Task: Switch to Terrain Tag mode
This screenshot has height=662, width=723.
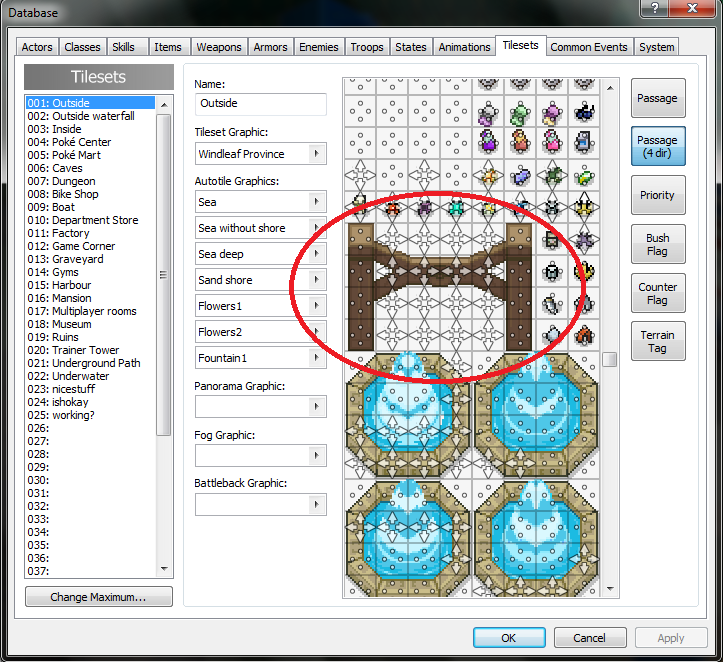Action: (x=658, y=341)
